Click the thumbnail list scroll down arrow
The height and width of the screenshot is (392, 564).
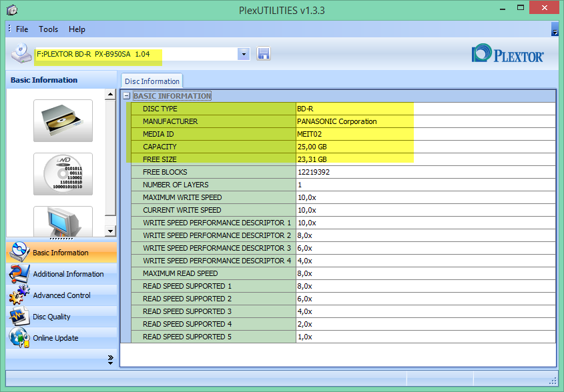pyautogui.click(x=110, y=231)
